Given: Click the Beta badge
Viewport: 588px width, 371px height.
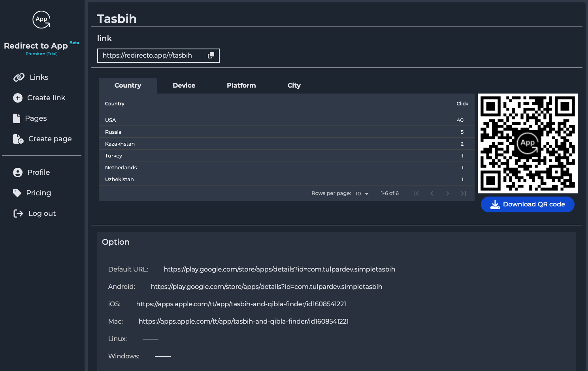Looking at the screenshot, I should point(74,43).
